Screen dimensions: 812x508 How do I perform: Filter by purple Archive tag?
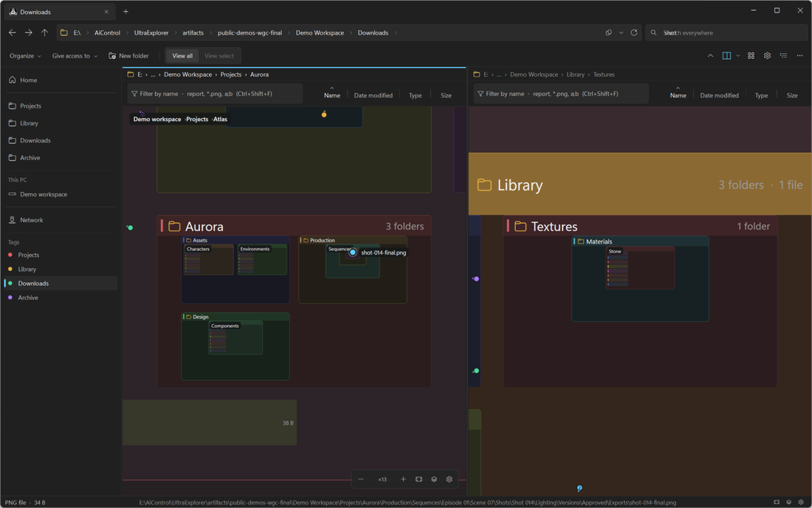click(x=61, y=298)
